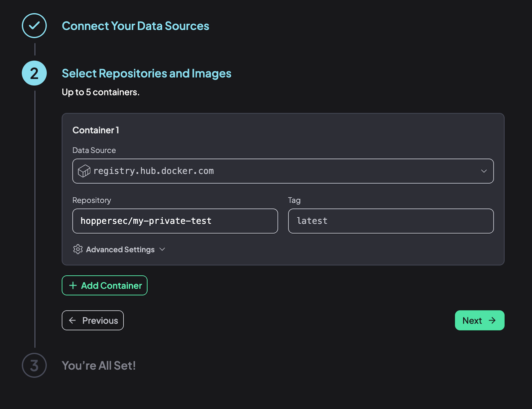Click the Add Container button
Image resolution: width=532 pixels, height=409 pixels.
tap(104, 286)
